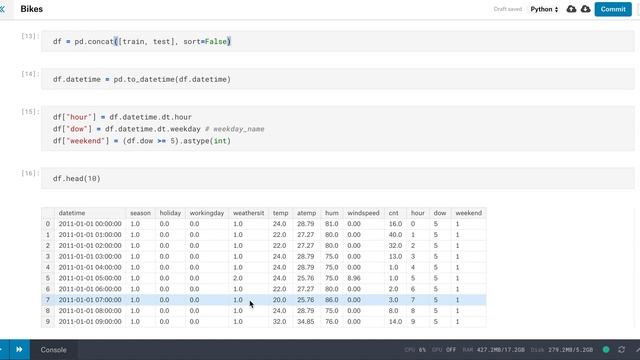Viewport: 640px width, 360px height.
Task: Click the datetime column header
Action: pos(72,213)
